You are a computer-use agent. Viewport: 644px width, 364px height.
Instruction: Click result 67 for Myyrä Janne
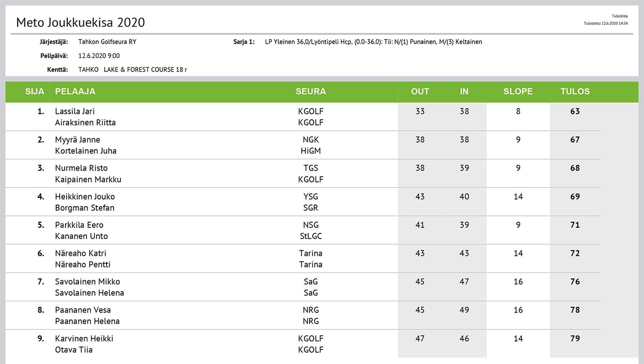(x=575, y=140)
